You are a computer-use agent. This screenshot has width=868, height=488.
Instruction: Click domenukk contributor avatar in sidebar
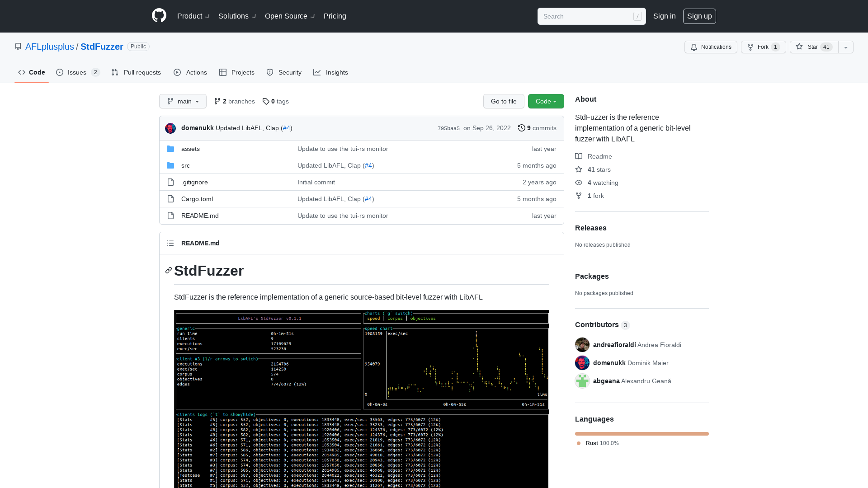(x=582, y=363)
